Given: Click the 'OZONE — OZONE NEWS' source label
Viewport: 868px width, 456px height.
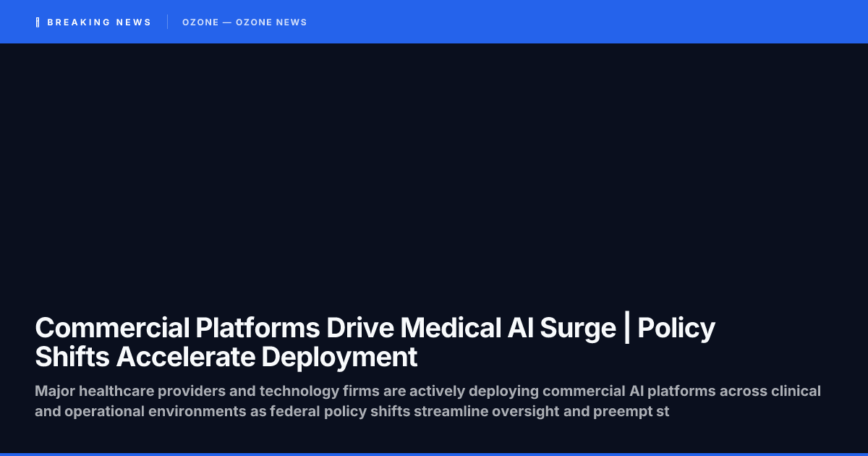Looking at the screenshot, I should point(244,22).
